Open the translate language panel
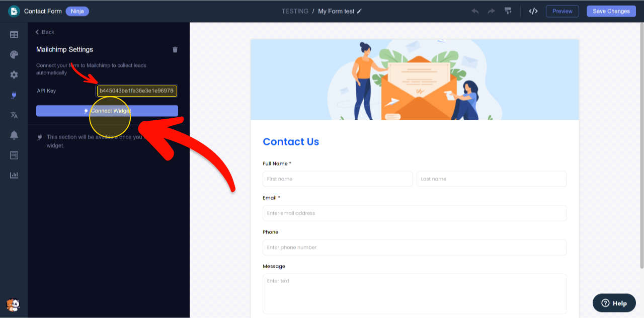644x318 pixels. (14, 115)
